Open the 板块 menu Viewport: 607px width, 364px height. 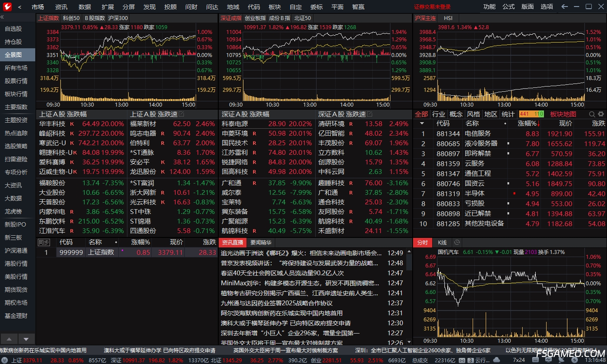275,7
